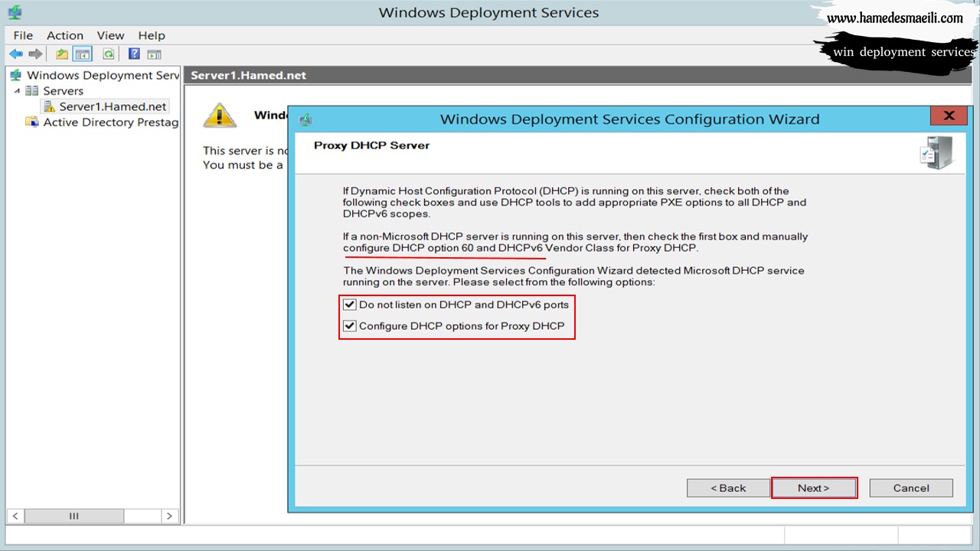Click the Back arrow in the toolbar

(x=16, y=54)
